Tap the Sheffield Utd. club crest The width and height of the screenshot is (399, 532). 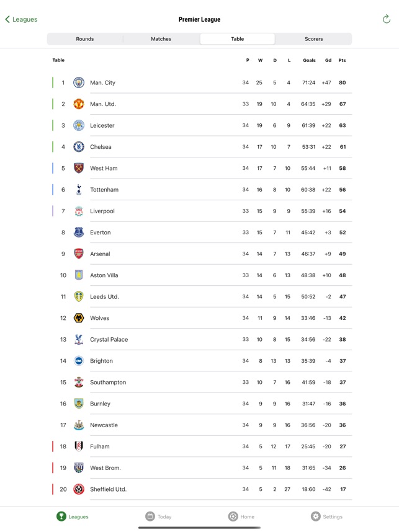click(x=79, y=489)
